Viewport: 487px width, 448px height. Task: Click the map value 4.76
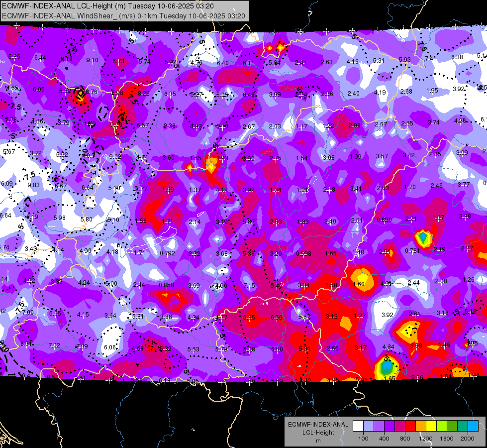click(196, 63)
